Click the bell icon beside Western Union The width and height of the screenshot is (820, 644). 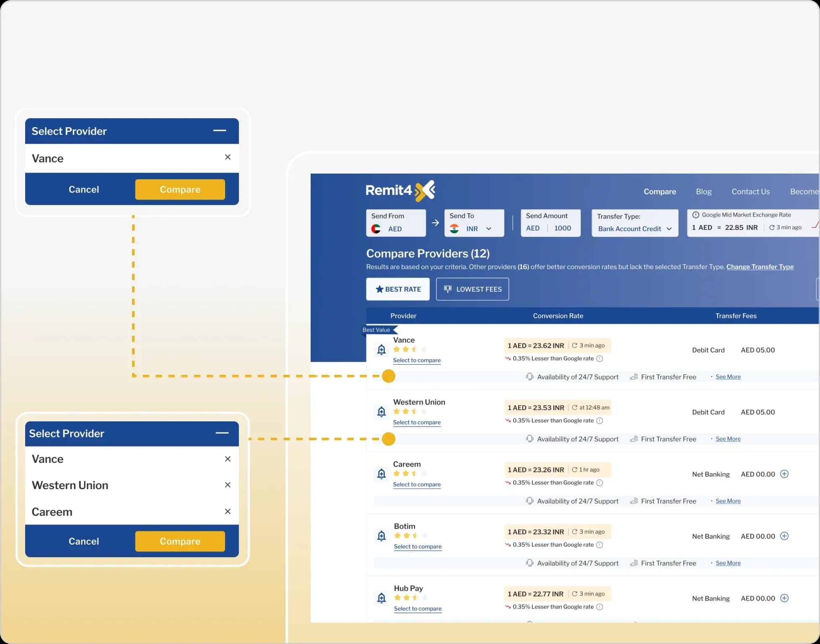381,412
